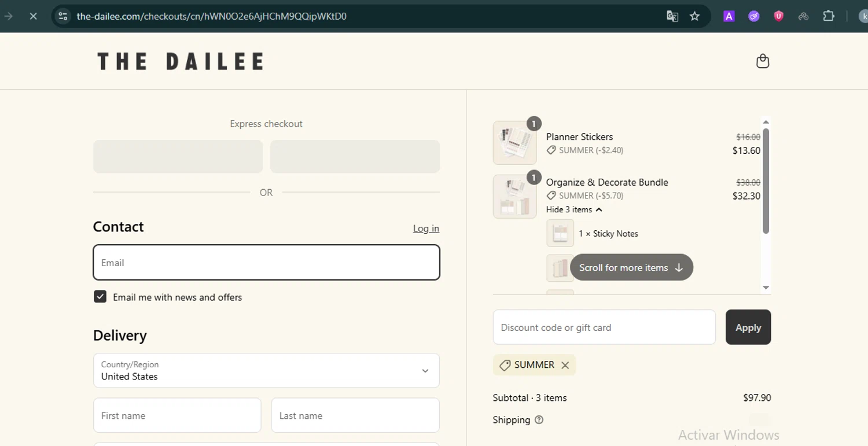Focus the Last name field

(355, 415)
